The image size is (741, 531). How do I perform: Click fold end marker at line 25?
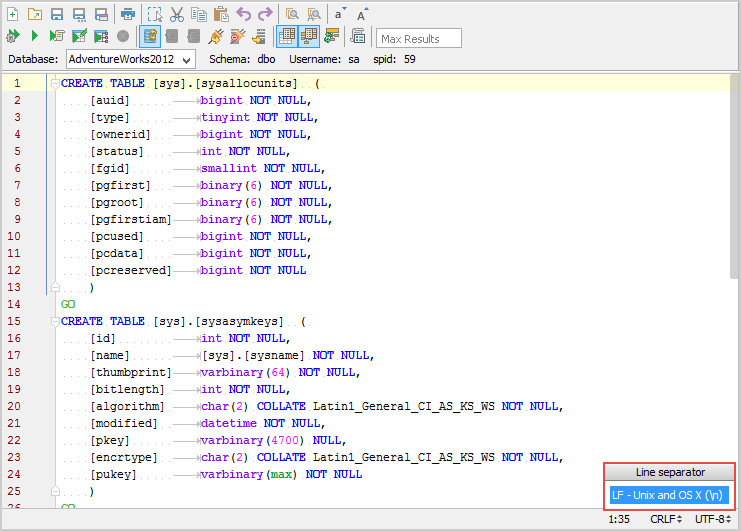(x=55, y=491)
